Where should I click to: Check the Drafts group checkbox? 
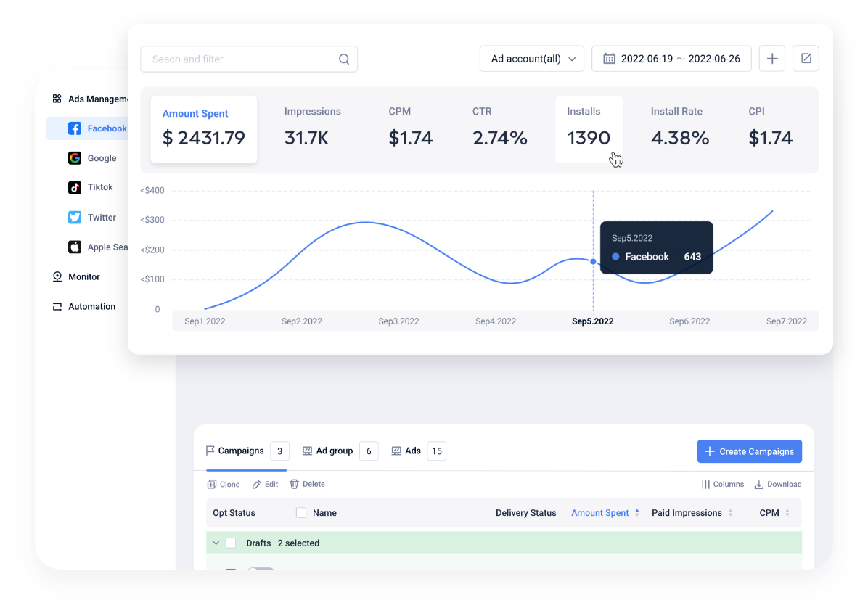230,543
